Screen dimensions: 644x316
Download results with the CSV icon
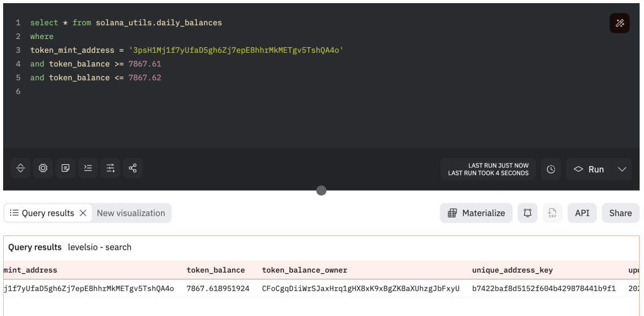[552, 213]
